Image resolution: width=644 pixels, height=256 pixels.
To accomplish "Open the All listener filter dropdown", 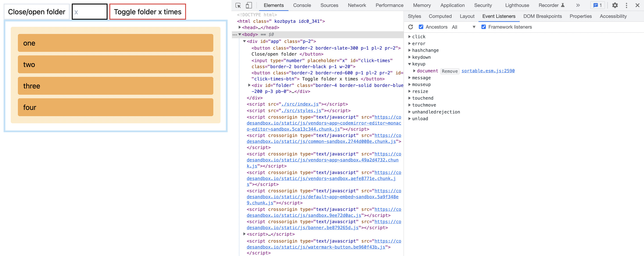I will point(463,27).
